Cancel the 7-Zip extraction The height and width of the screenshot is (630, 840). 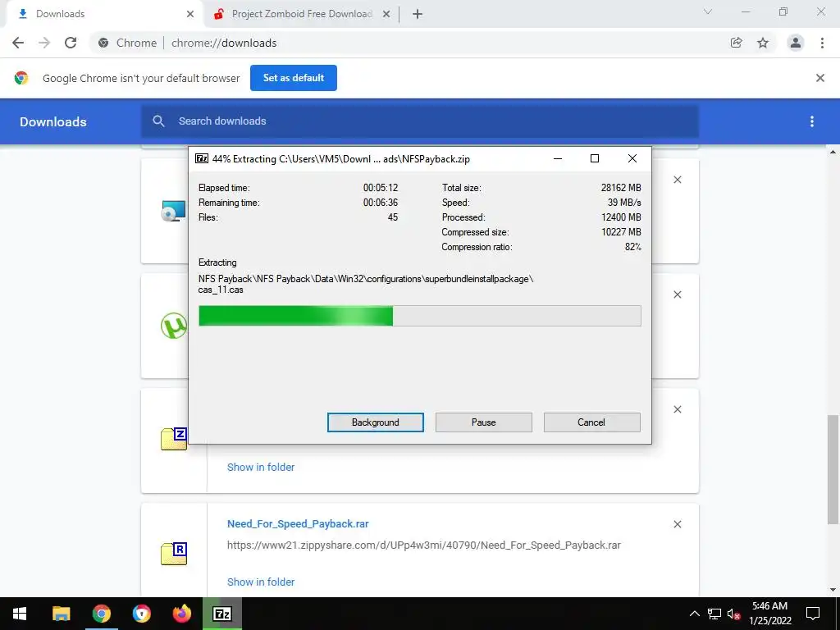click(x=591, y=422)
